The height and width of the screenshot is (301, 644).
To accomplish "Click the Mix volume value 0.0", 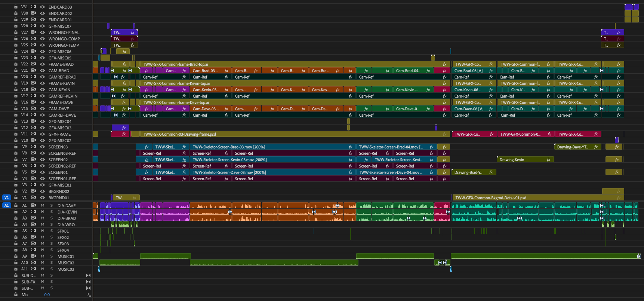I will coord(47,295).
